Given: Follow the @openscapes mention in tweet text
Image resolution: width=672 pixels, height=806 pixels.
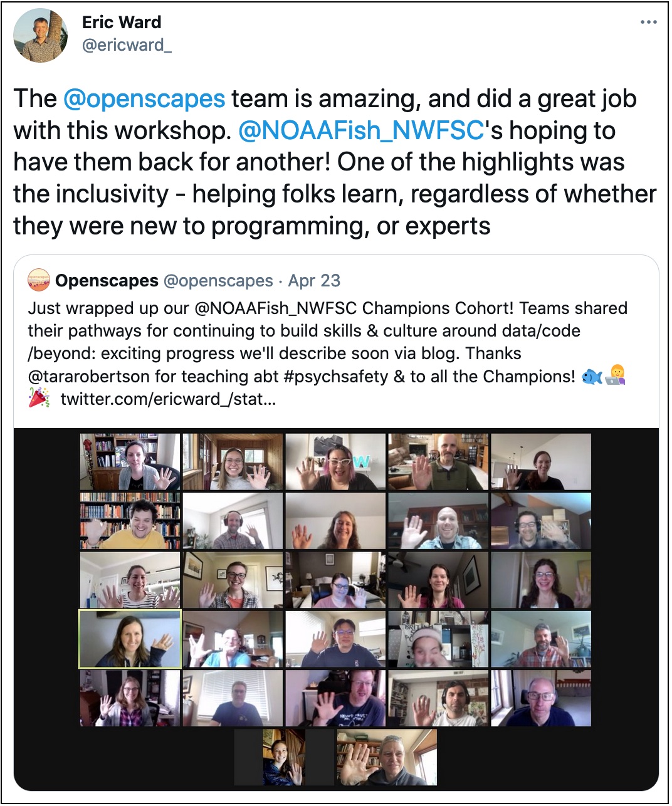Looking at the screenshot, I should point(144,99).
